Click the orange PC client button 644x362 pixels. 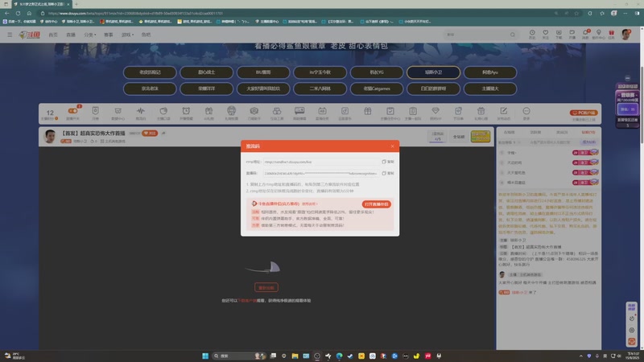583,113
